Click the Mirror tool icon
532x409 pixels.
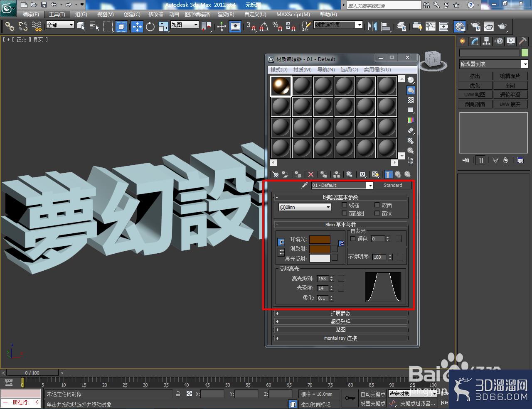point(372,27)
